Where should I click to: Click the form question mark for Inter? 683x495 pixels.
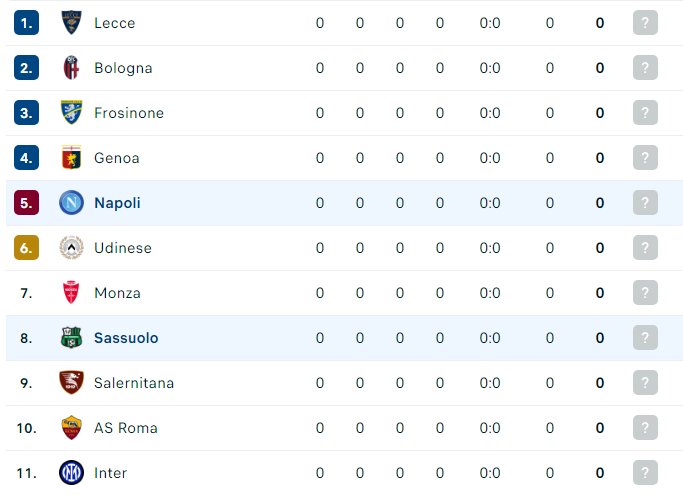coord(645,472)
